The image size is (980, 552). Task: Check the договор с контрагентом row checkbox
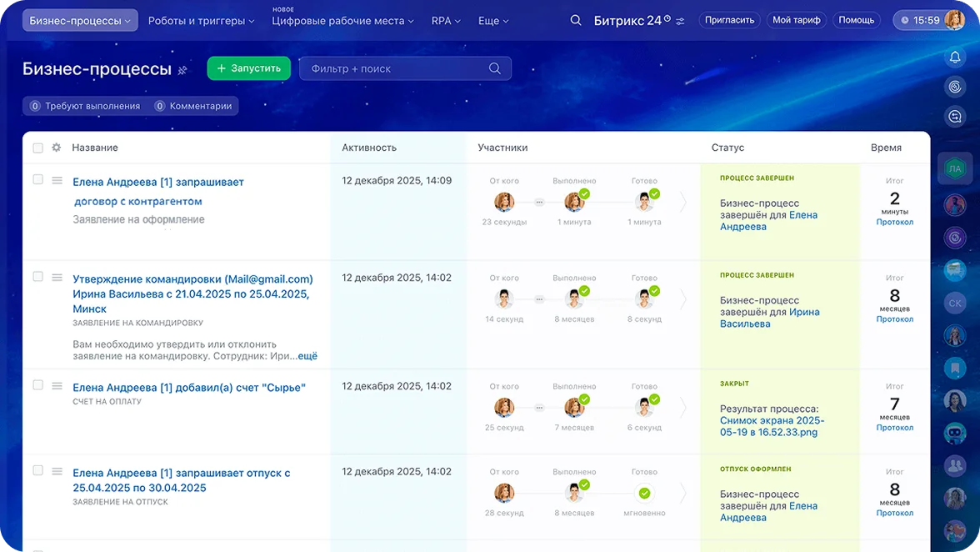[37, 180]
